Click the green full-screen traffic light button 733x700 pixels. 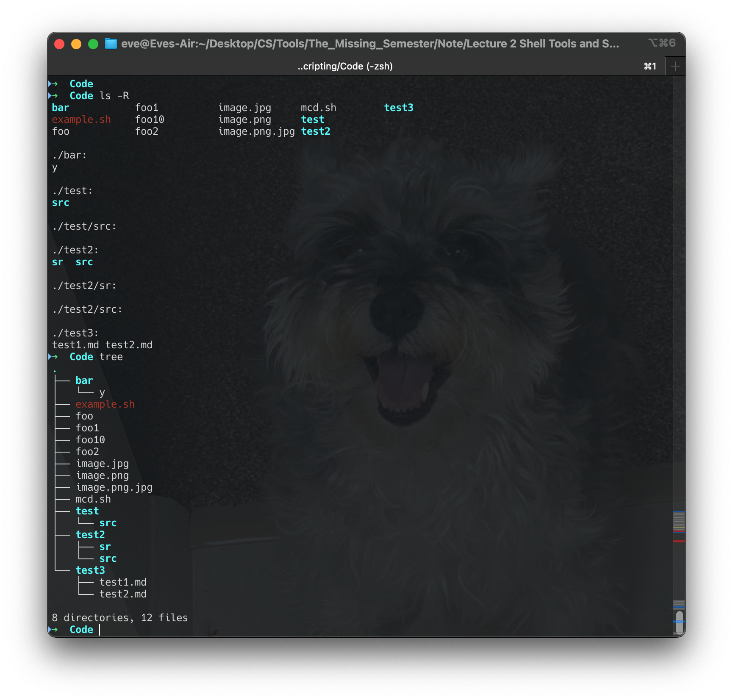point(93,44)
